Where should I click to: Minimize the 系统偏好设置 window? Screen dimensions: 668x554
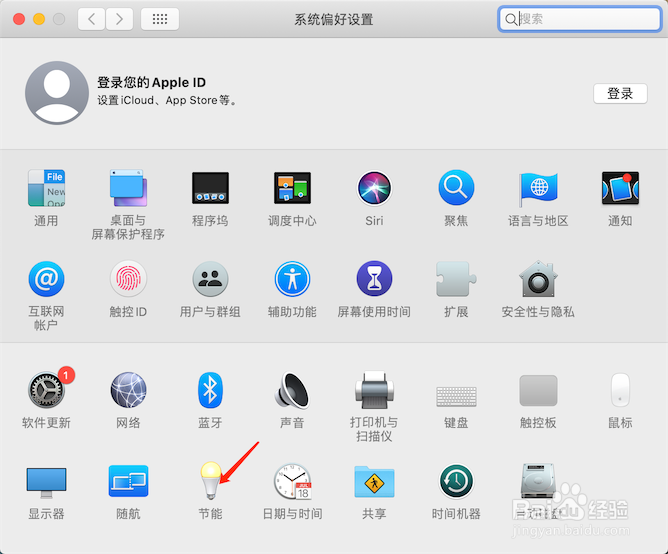pos(39,19)
